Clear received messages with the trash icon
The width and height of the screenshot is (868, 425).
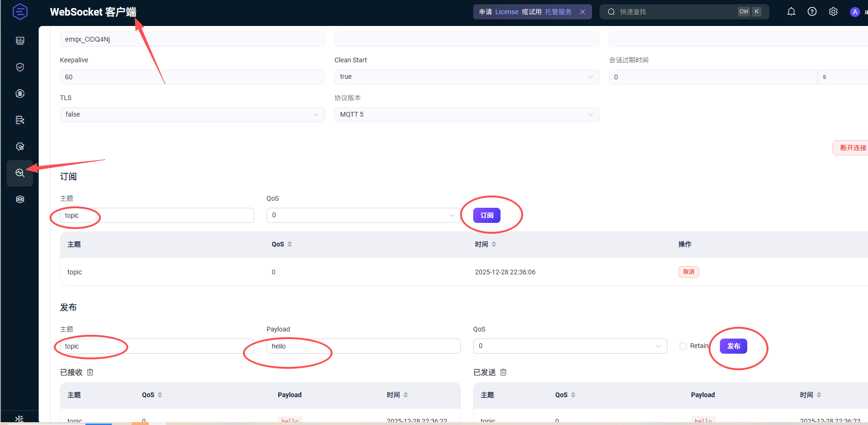tap(90, 372)
